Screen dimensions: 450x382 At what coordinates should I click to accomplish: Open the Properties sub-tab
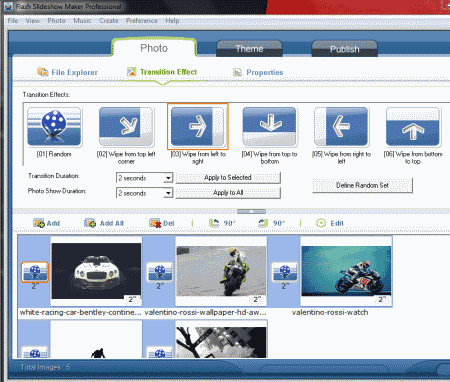(x=258, y=72)
